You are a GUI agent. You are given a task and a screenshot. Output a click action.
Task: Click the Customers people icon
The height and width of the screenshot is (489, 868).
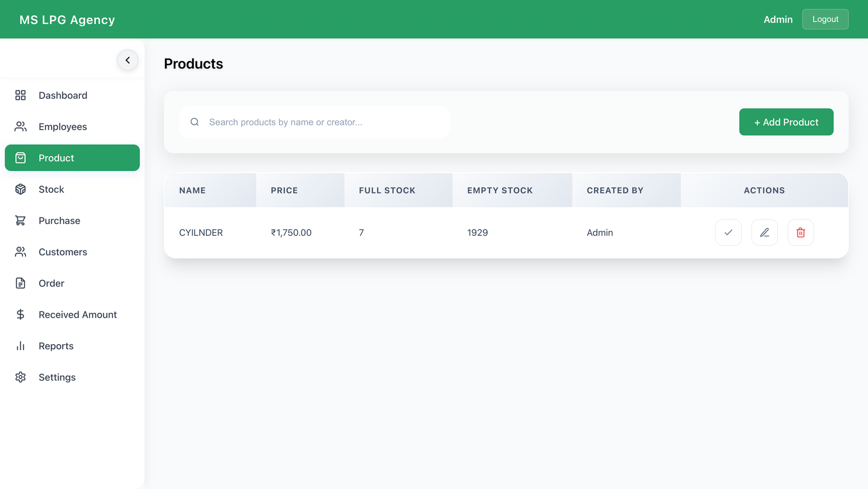(21, 252)
